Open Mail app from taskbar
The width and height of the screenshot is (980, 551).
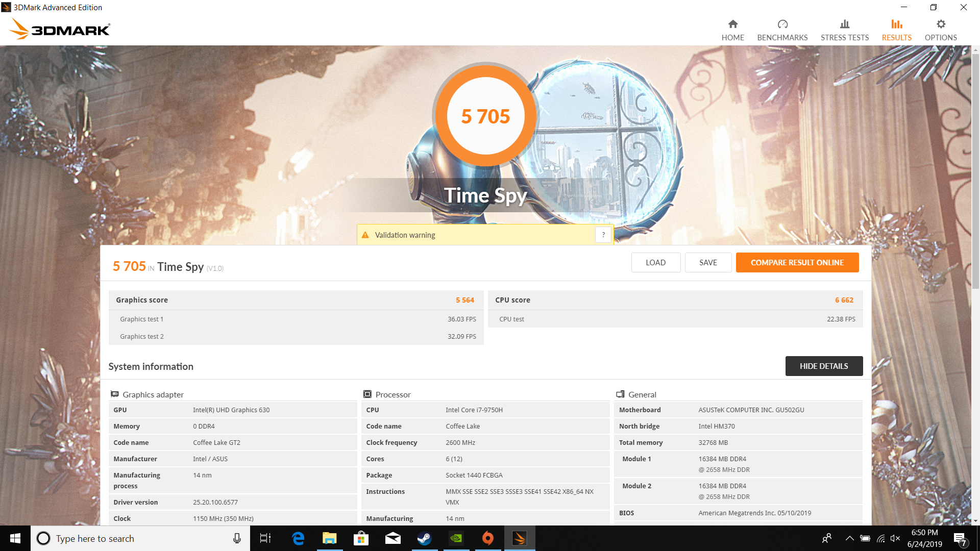(393, 538)
